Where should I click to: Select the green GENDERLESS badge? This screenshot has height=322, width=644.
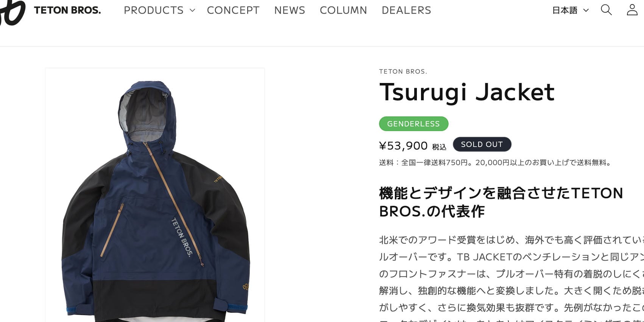(414, 124)
